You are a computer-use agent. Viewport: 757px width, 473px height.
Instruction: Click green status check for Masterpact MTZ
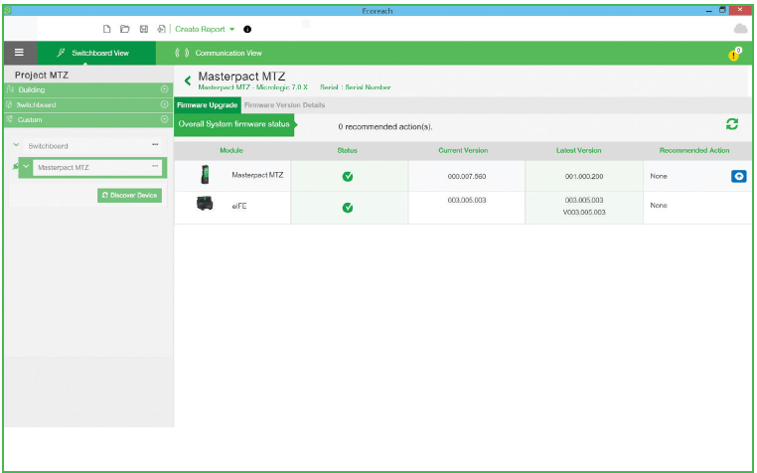click(x=348, y=177)
